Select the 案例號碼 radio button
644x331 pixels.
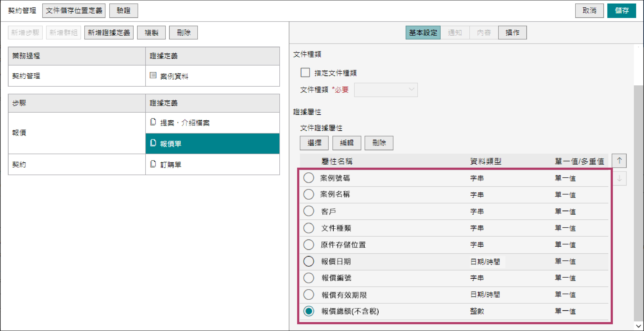(309, 178)
